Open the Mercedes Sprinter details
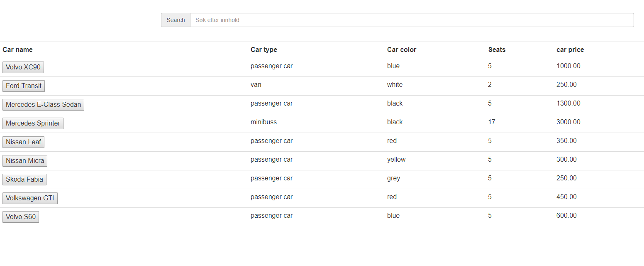The image size is (644, 266). click(33, 123)
